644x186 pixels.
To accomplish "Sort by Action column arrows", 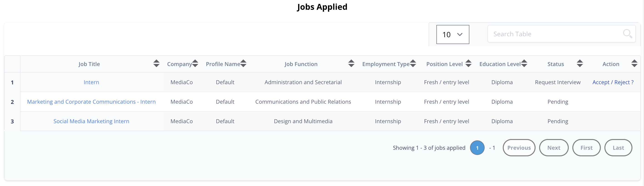I will 634,64.
